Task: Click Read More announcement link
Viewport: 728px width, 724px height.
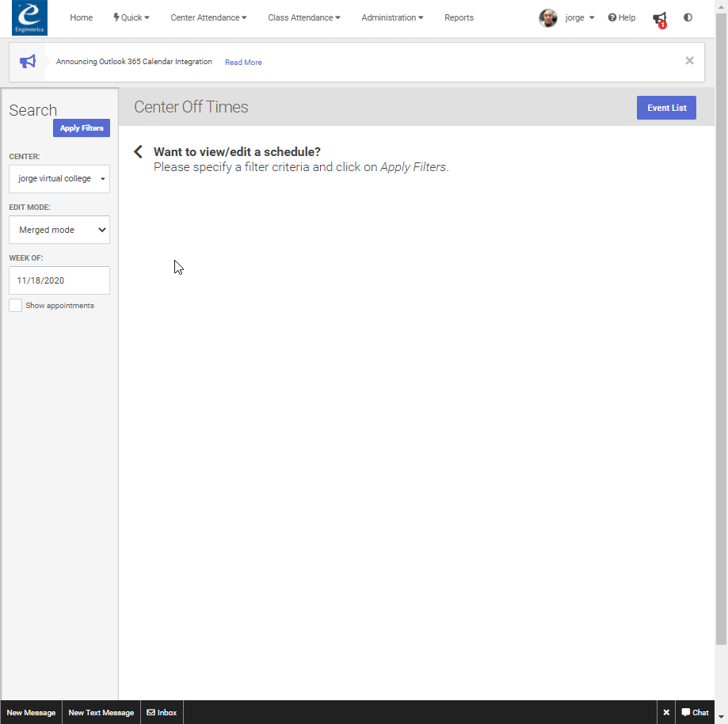Action: point(243,63)
